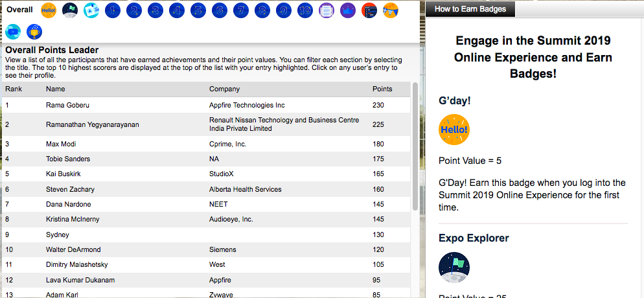Click the leaderboard vertical scrollbar thumb

tap(415, 146)
